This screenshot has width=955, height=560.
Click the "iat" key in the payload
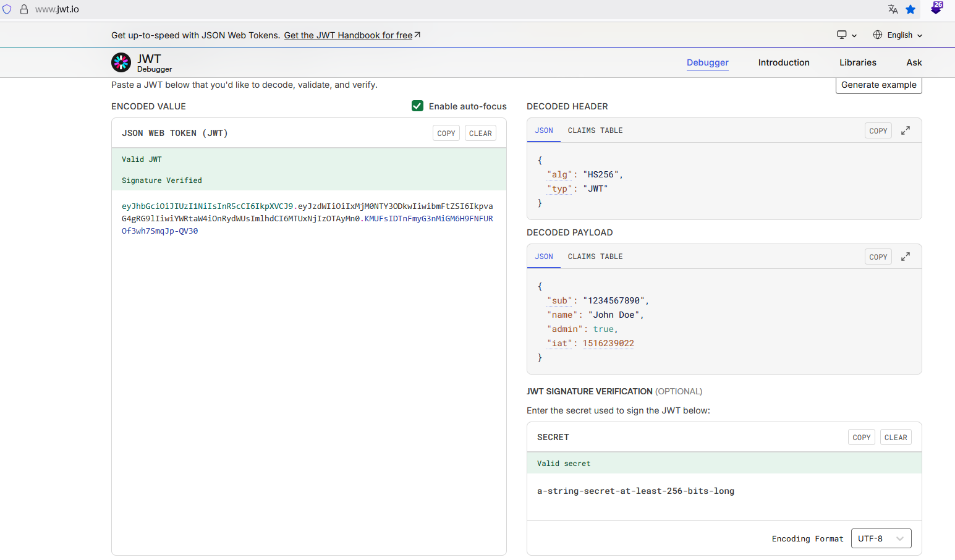560,343
